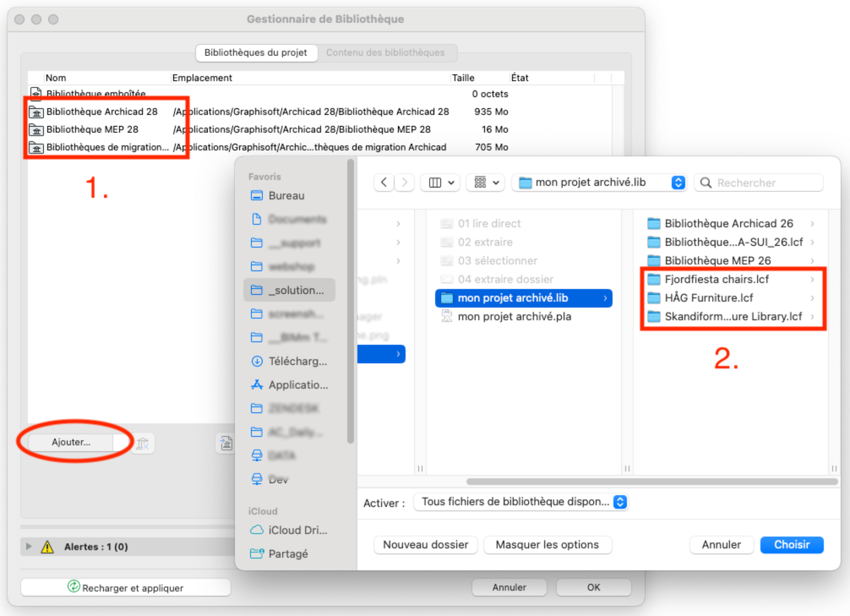Click the embedded library import icon
This screenshot has width=850, height=616.
click(x=226, y=443)
